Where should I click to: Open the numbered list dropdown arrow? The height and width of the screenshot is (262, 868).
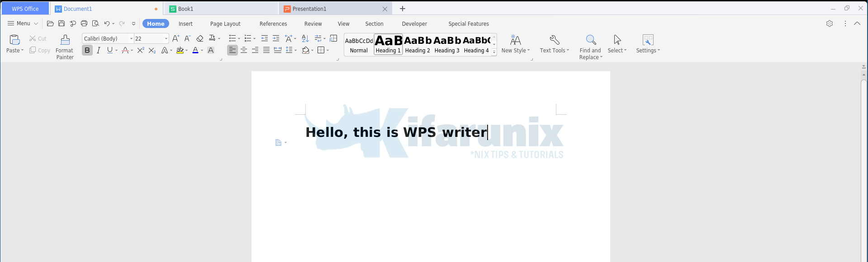254,39
